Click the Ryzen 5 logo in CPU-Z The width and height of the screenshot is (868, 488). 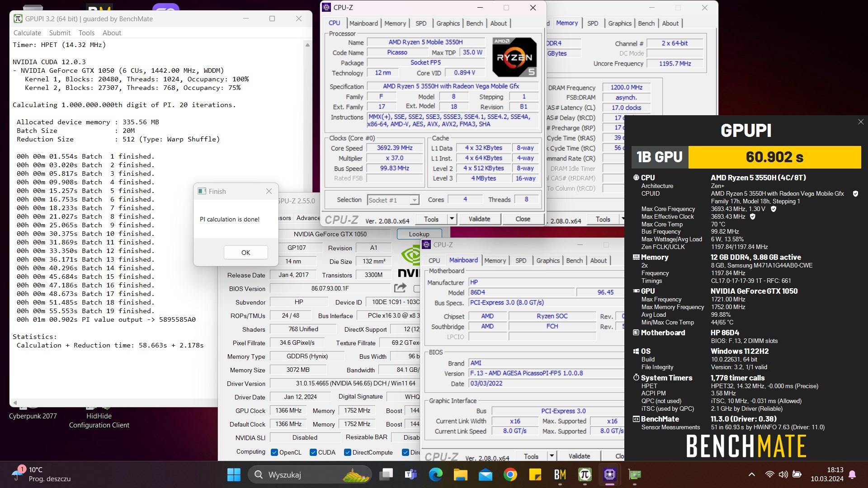tap(514, 57)
